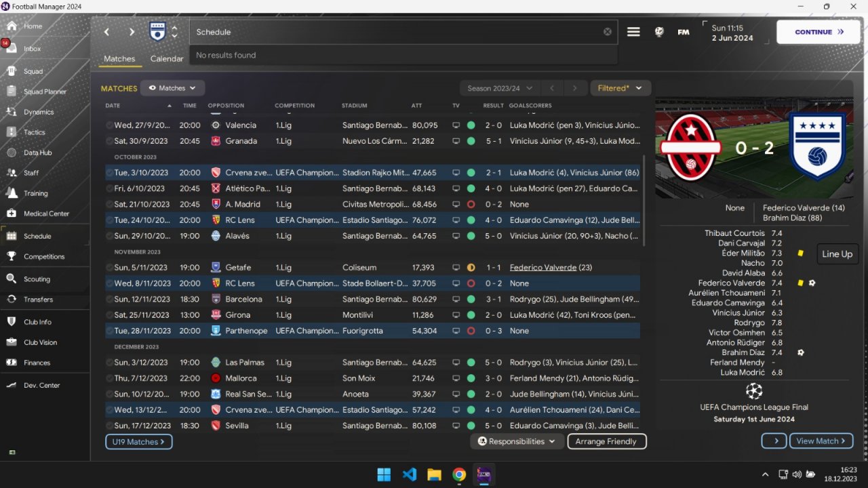Open Google Chrome from the taskbar
The height and width of the screenshot is (488, 868).
click(x=459, y=474)
